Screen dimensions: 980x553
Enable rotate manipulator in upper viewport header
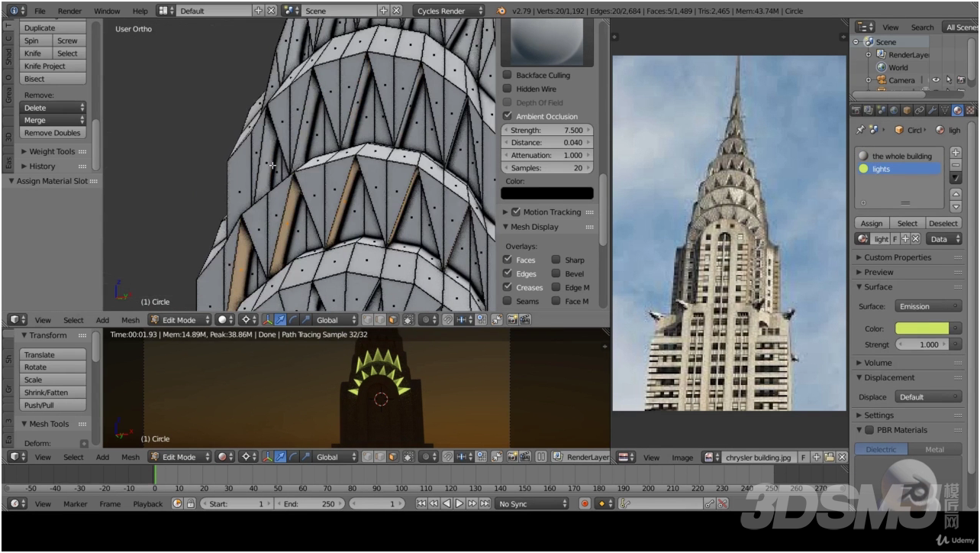point(293,319)
